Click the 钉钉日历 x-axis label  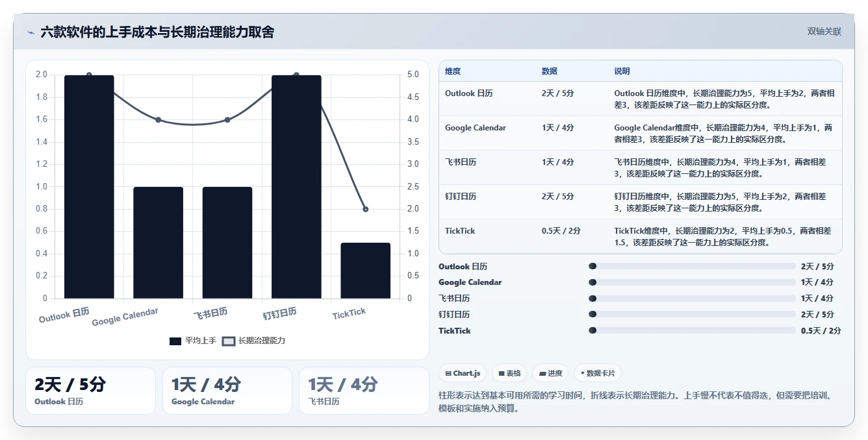pos(280,314)
